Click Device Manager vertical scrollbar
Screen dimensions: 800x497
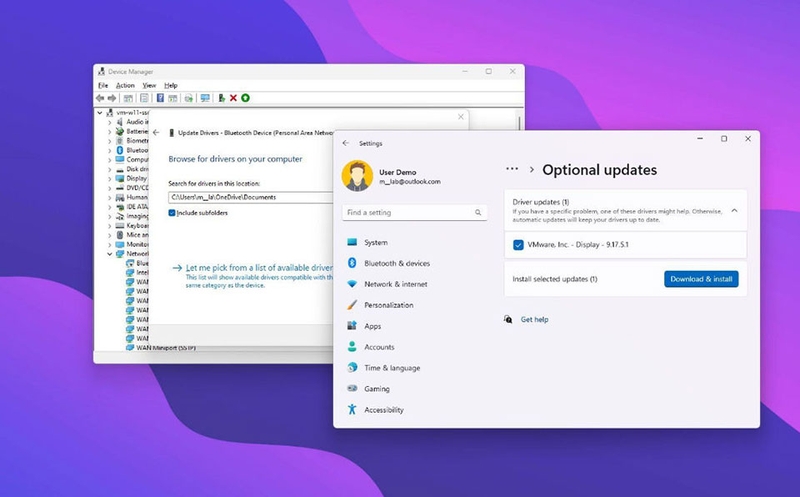pyautogui.click(x=519, y=124)
